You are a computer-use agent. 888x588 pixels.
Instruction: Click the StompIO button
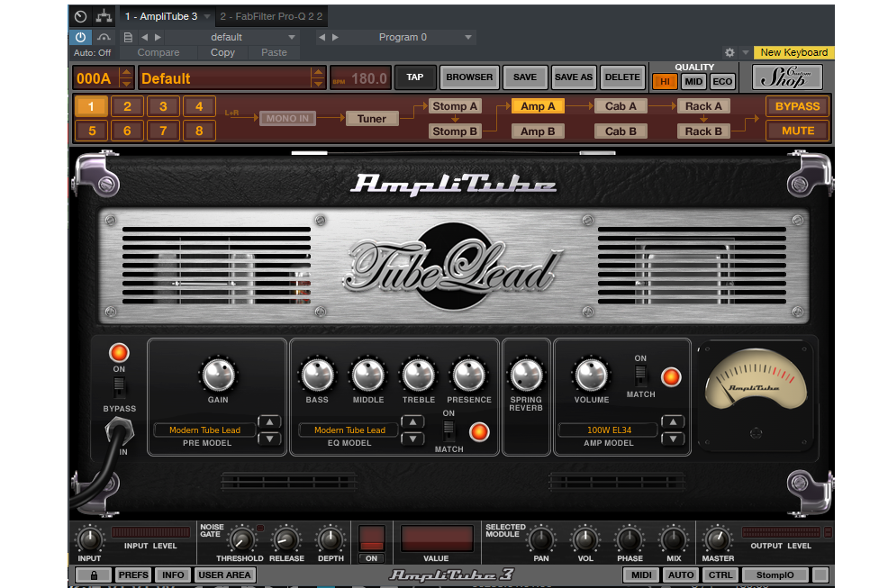[775, 575]
